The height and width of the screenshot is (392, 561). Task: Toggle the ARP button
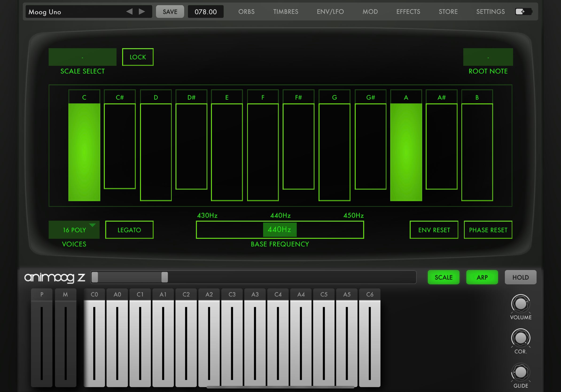pos(482,277)
